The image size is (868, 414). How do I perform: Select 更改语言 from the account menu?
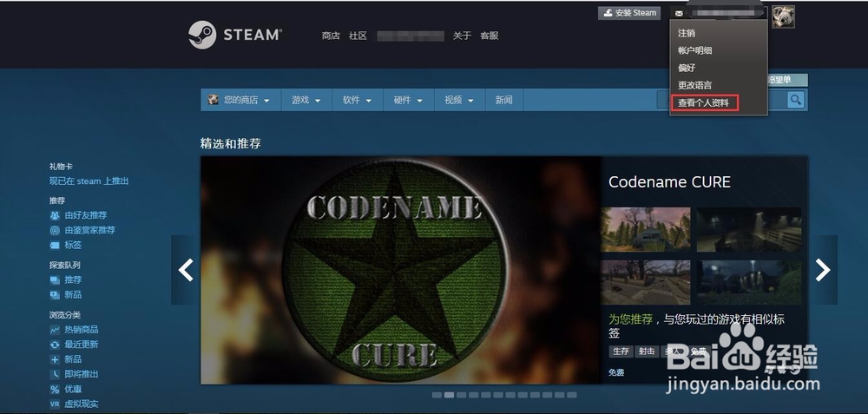tap(694, 85)
